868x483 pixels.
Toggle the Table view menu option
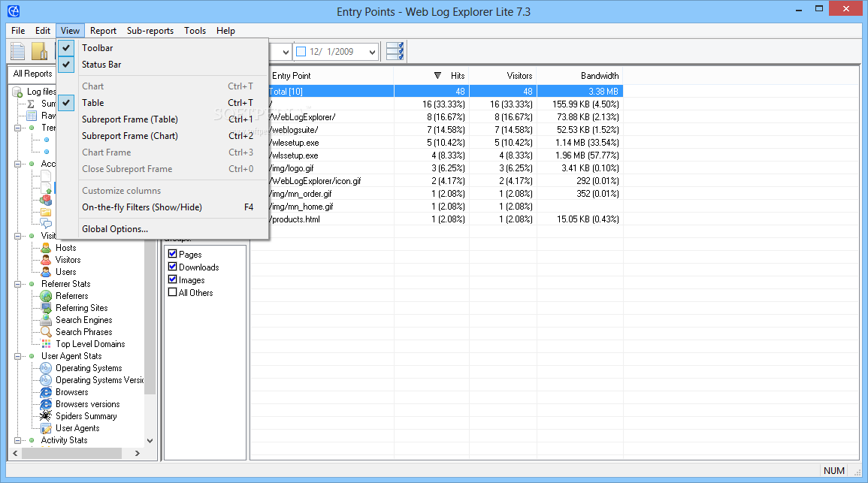click(163, 103)
